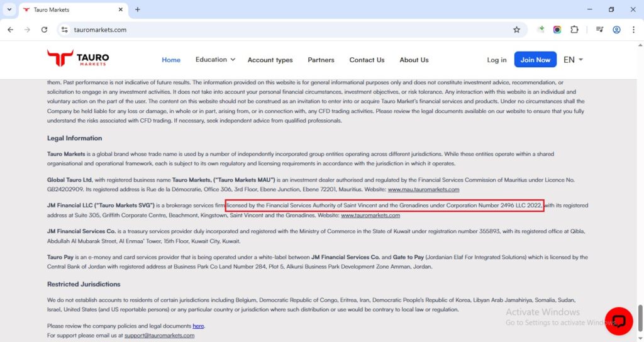Select the Tauro Markets browser tab
Screen dimensions: 644x342
pyautogui.click(x=73, y=9)
